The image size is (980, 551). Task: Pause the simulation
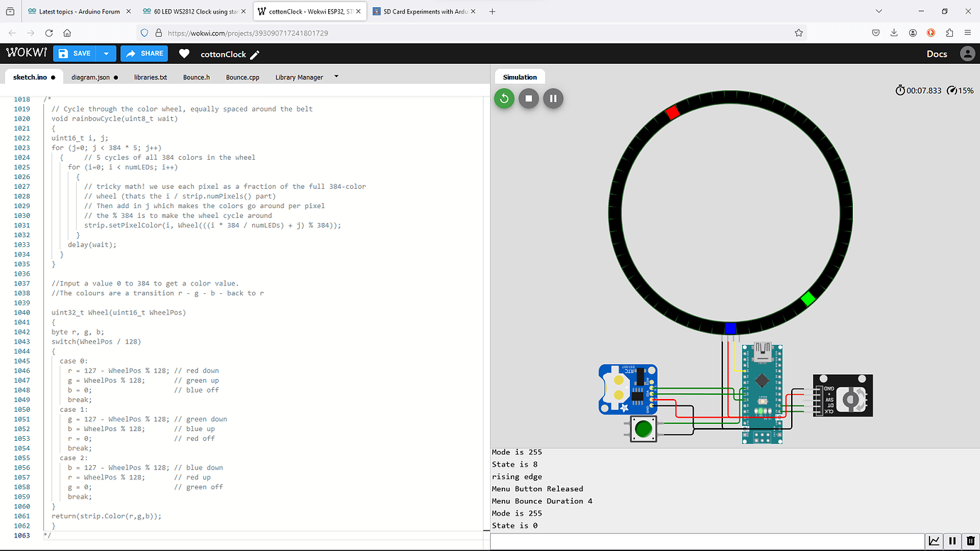pos(552,98)
